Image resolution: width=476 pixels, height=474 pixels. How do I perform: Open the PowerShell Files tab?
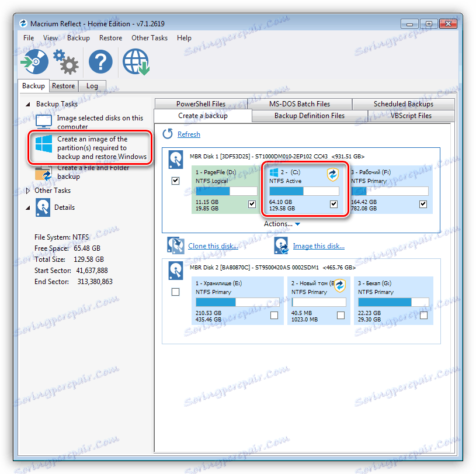(x=201, y=104)
